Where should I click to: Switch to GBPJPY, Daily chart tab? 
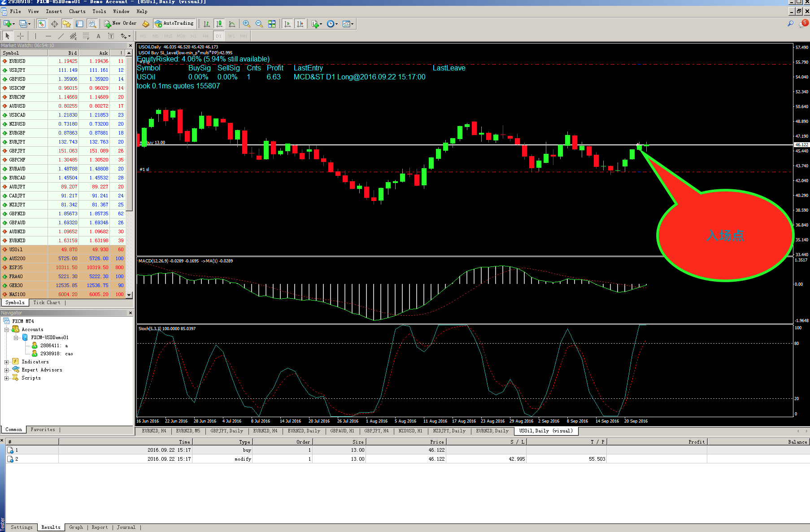pyautogui.click(x=227, y=431)
